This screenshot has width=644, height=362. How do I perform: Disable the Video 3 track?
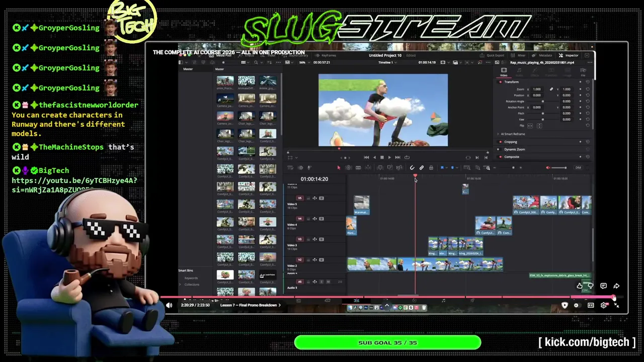pyautogui.click(x=321, y=239)
